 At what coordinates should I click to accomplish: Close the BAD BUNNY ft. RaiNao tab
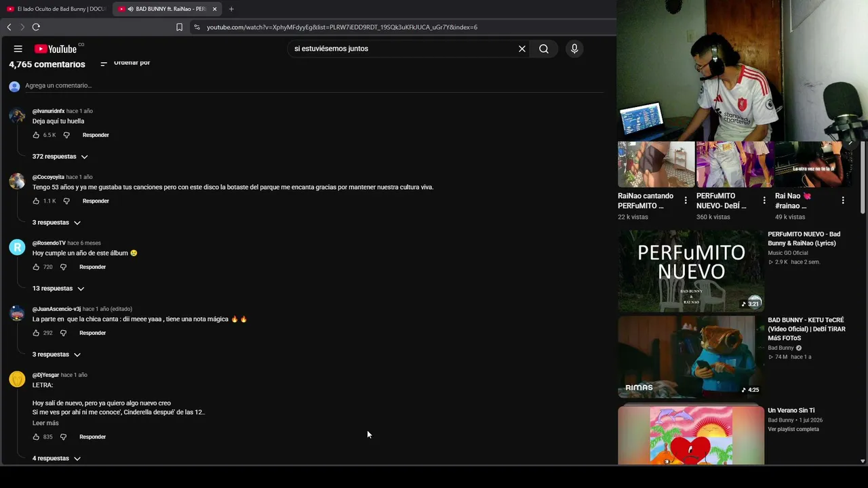214,9
